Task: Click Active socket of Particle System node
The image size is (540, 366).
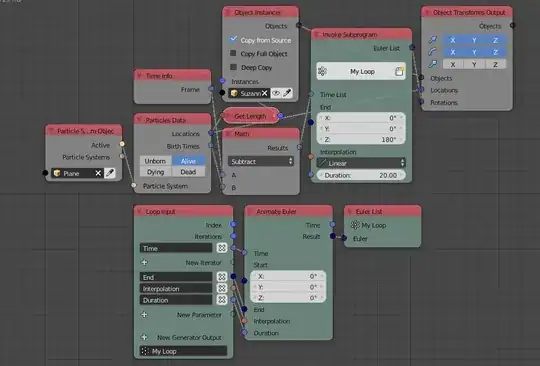Action: click(122, 144)
